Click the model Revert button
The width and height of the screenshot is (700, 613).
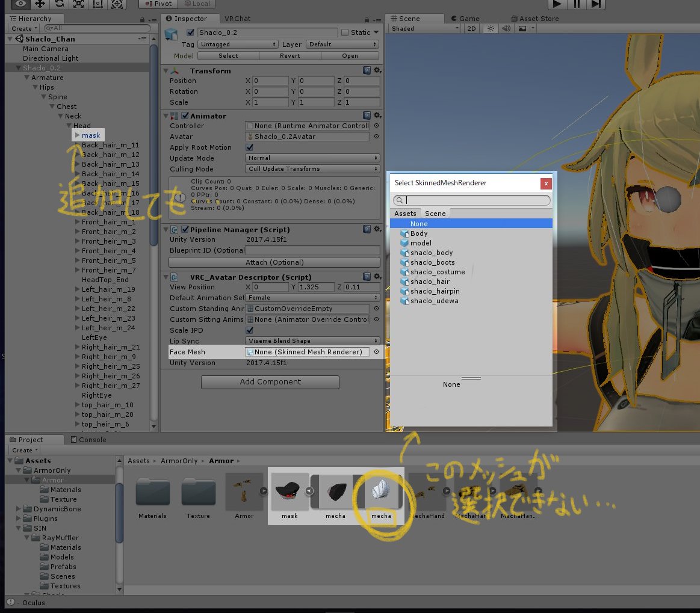pos(290,56)
